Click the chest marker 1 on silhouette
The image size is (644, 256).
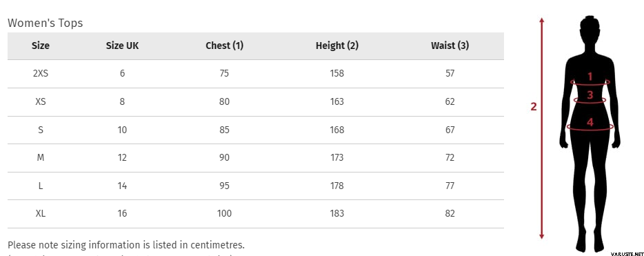pos(590,77)
